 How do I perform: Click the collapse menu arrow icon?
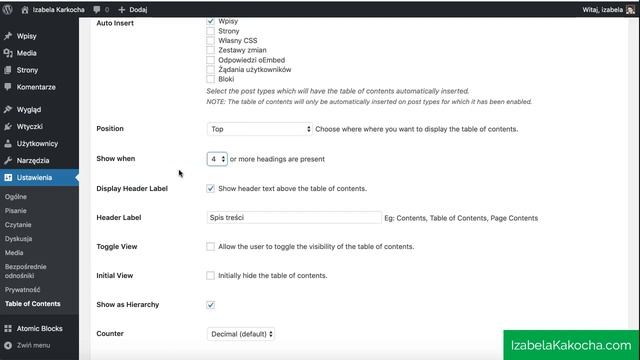point(8,345)
